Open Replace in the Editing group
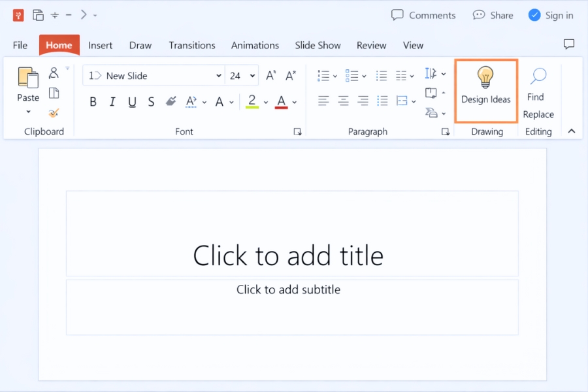 [538, 114]
